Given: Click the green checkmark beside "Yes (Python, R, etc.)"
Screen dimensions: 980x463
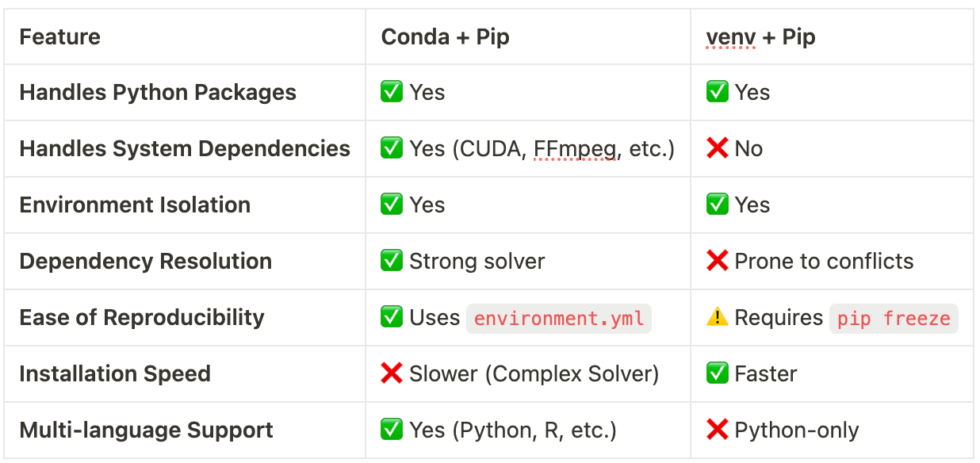Looking at the screenshot, I should [x=392, y=430].
